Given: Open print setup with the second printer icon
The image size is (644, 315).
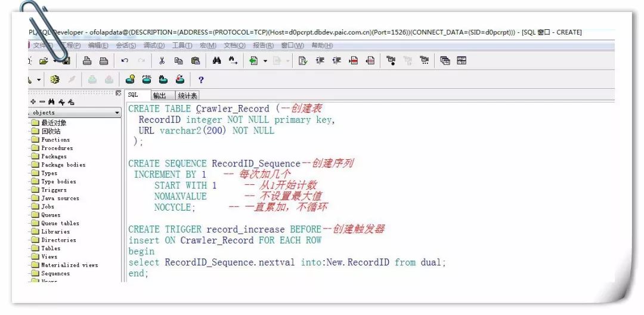Looking at the screenshot, I should point(104,61).
